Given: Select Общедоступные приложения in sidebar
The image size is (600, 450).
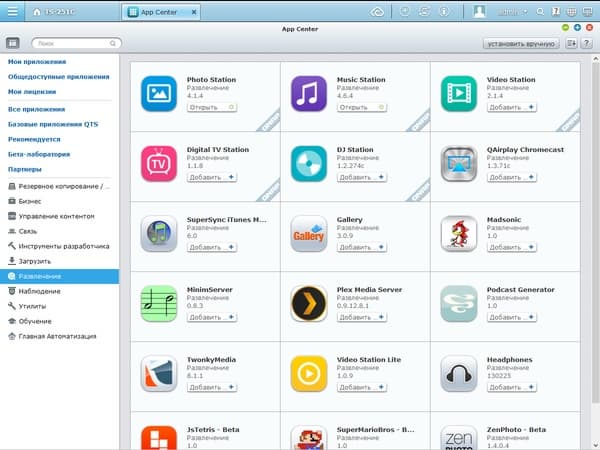Looking at the screenshot, I should (59, 77).
